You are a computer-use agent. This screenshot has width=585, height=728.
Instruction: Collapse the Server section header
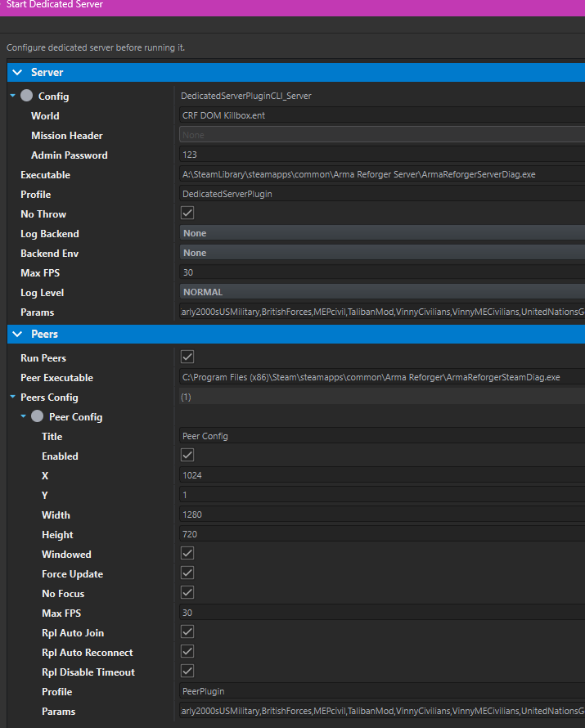coord(17,73)
